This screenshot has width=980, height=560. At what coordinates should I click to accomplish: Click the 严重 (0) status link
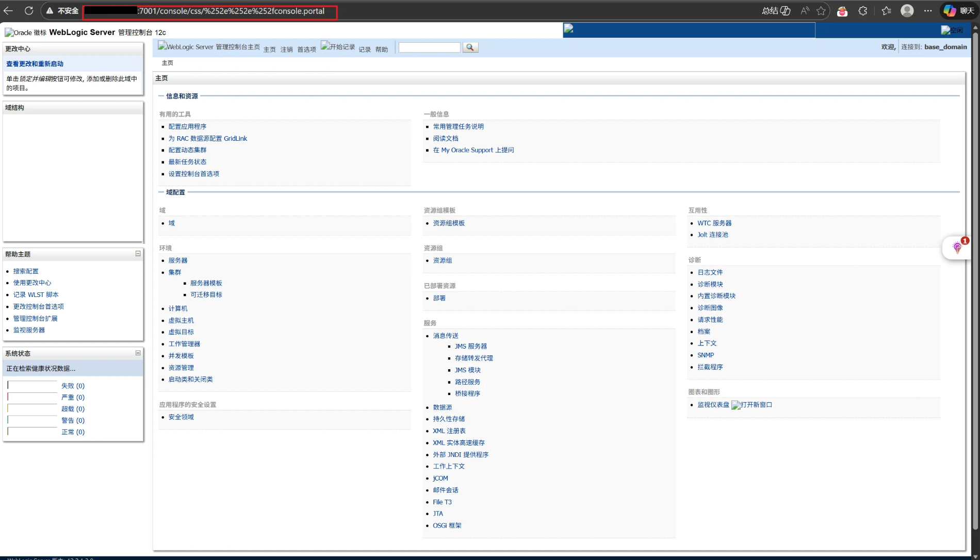point(73,398)
